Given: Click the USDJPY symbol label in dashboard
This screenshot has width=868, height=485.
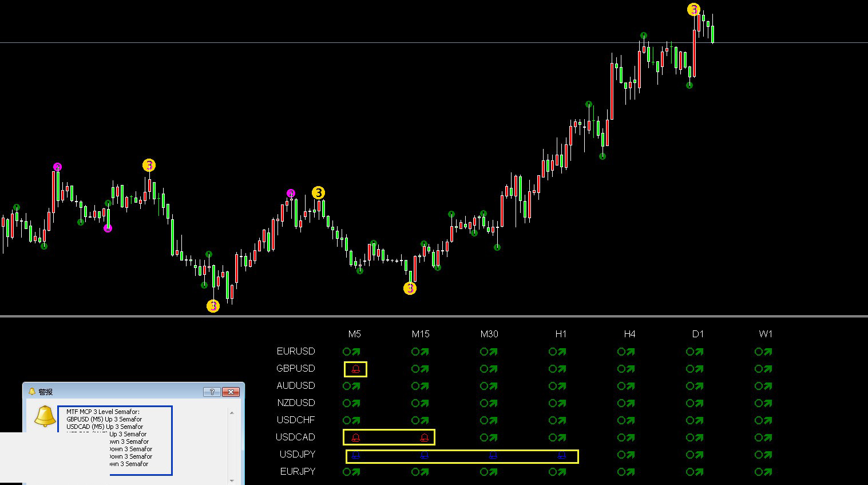Looking at the screenshot, I should tap(297, 454).
